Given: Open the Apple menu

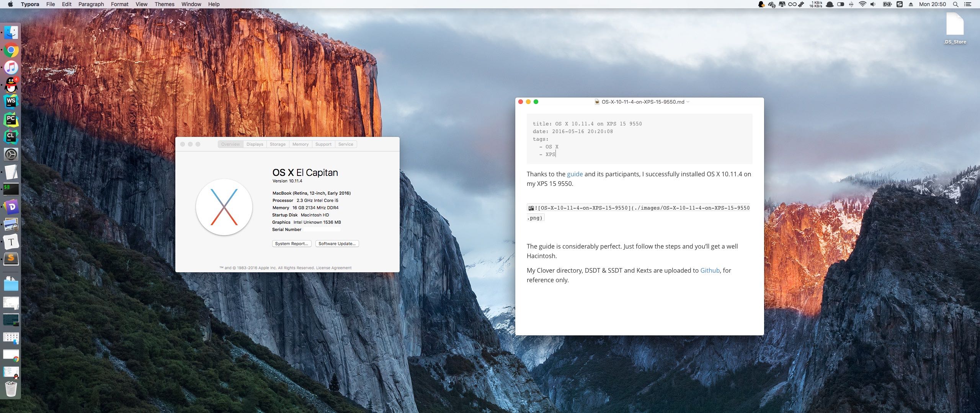Looking at the screenshot, I should point(10,4).
